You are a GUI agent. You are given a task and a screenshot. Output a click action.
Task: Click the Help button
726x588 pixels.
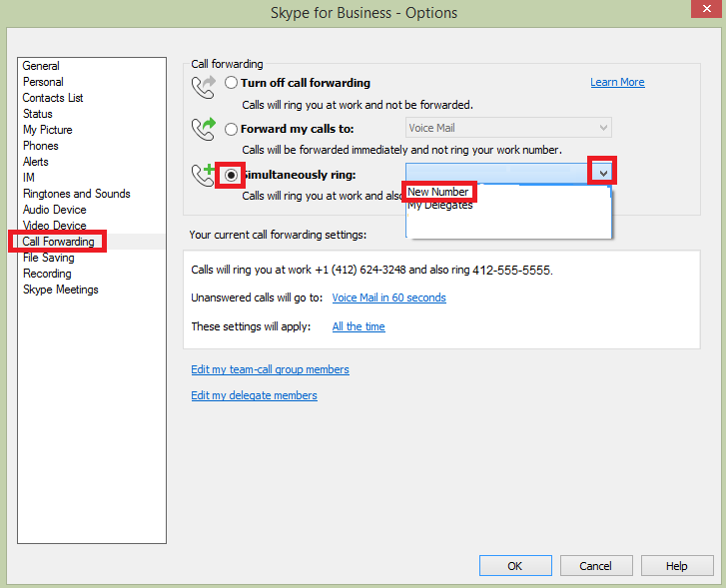point(676,566)
